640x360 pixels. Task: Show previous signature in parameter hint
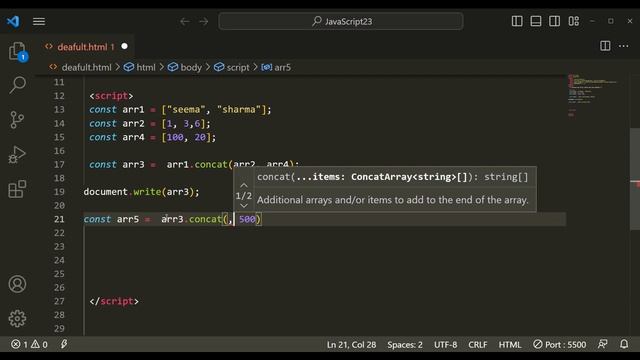click(244, 185)
